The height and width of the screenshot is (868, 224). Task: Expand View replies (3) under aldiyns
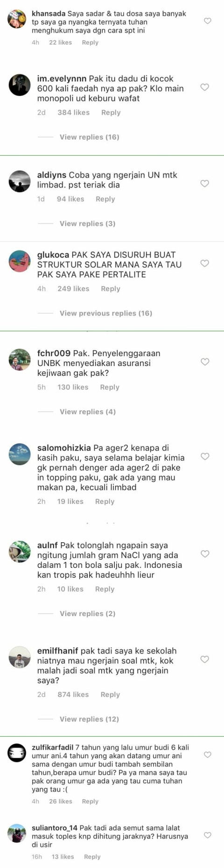point(87,223)
